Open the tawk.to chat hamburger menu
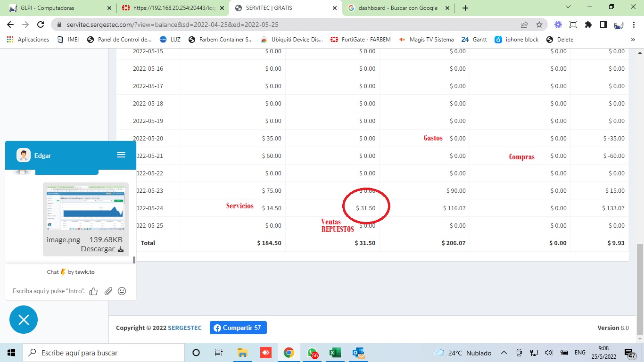The width and height of the screenshot is (644, 362). 121,155
